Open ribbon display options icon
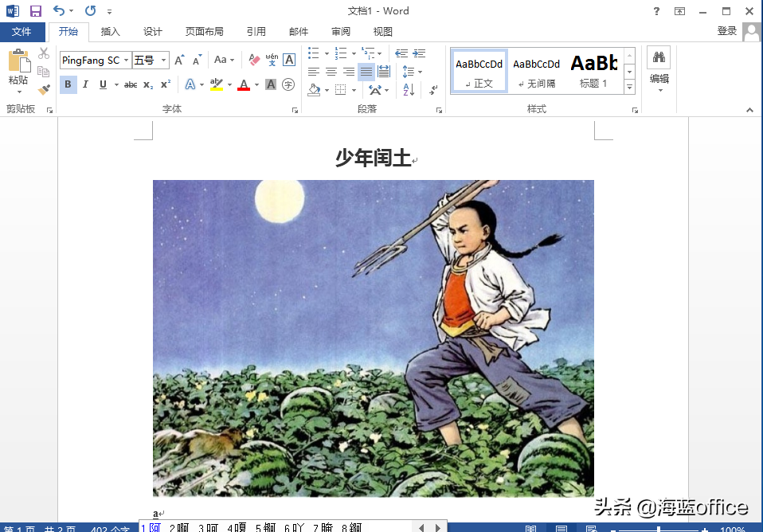 pyautogui.click(x=680, y=10)
